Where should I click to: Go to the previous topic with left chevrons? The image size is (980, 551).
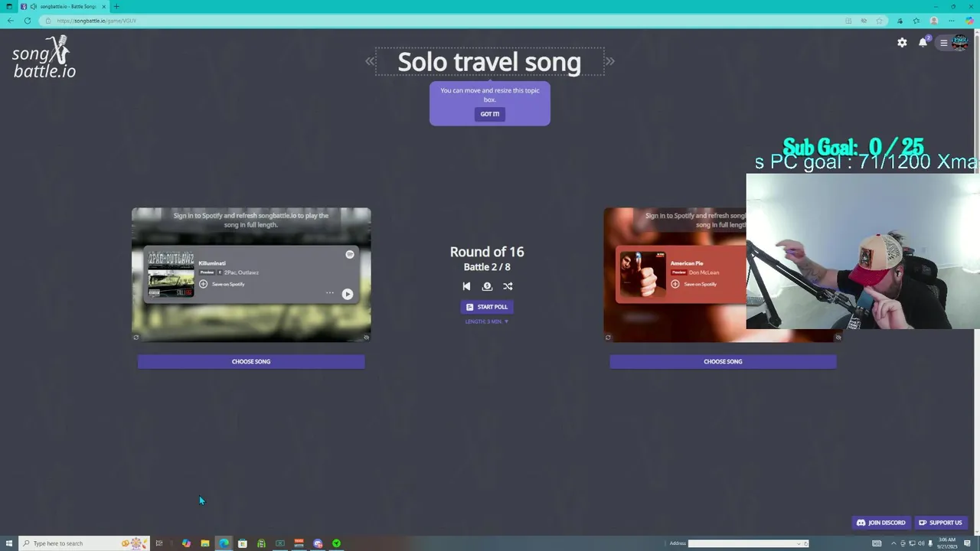370,61
